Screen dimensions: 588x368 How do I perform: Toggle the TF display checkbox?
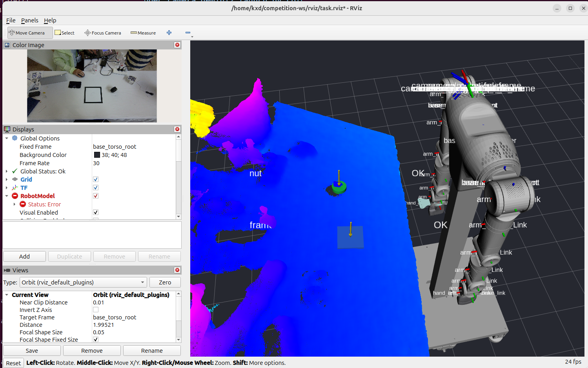coord(96,188)
